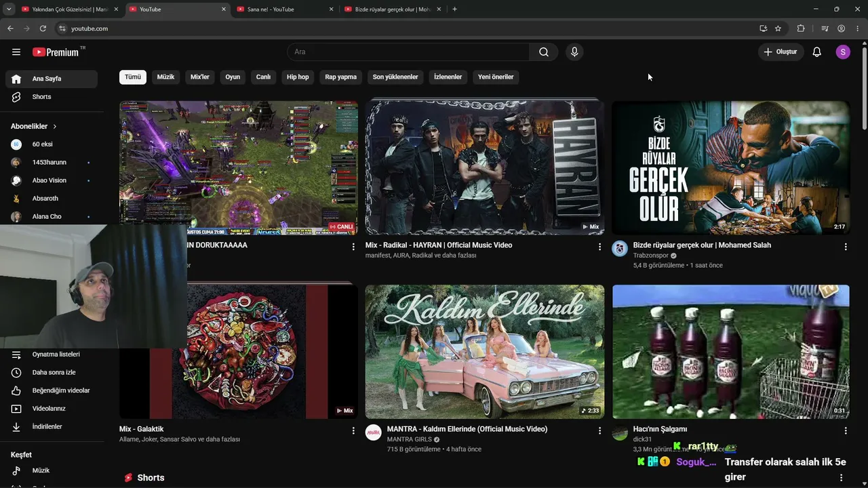Expand the Abonelikler section chevron
Screen dimensions: 868x488
pyautogui.click(x=55, y=127)
